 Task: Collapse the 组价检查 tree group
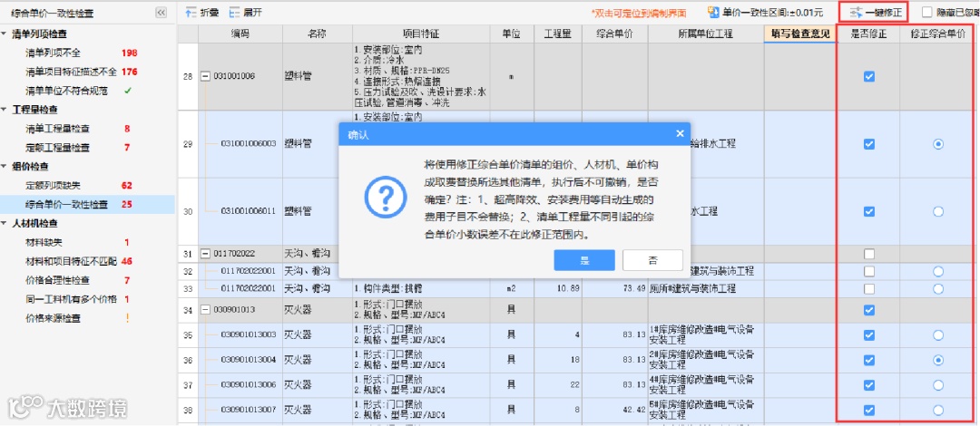5,167
